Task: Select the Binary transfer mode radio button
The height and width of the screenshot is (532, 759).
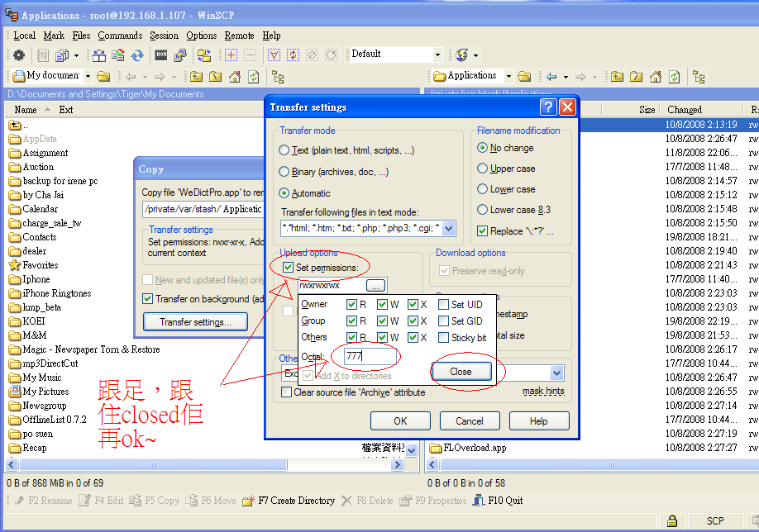Action: 284,172
